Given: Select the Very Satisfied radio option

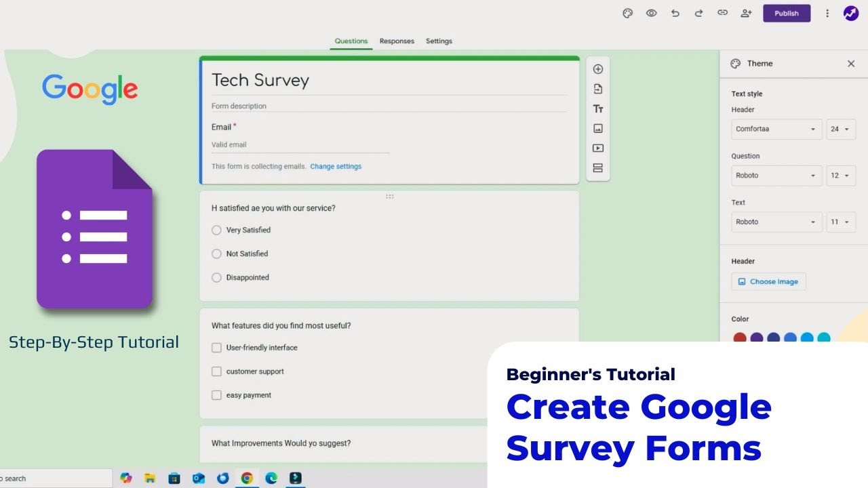Looking at the screenshot, I should point(216,230).
